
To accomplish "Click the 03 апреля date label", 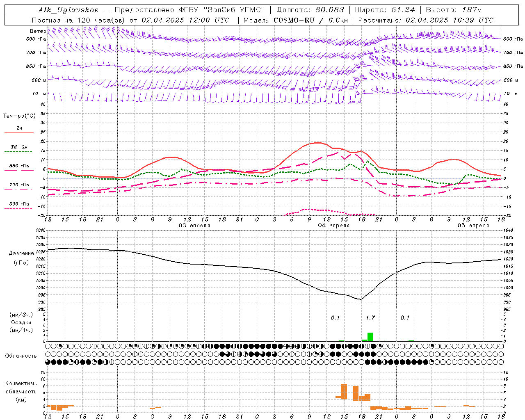I will pos(194,226).
